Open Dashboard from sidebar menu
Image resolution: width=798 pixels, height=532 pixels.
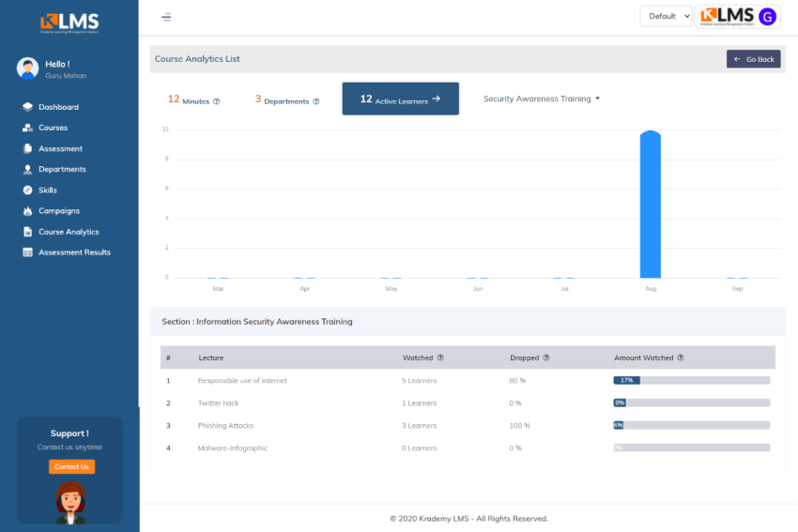58,107
